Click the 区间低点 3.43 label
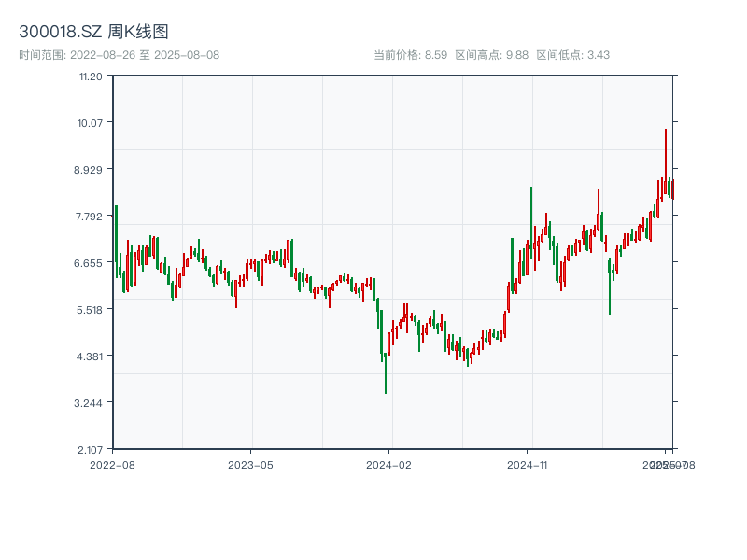747x560 pixels. (x=572, y=55)
